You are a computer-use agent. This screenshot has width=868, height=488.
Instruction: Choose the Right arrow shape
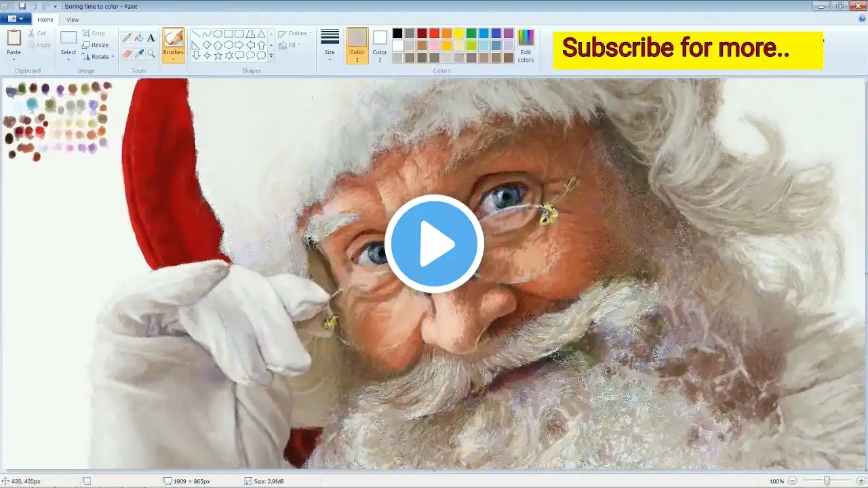click(239, 45)
